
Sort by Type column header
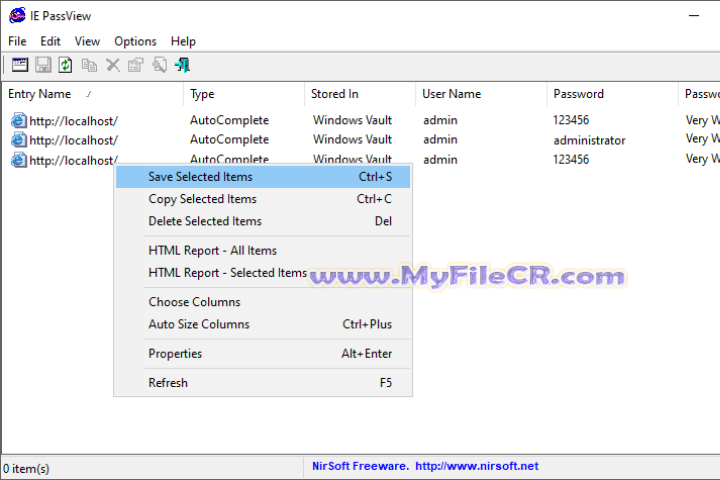244,94
